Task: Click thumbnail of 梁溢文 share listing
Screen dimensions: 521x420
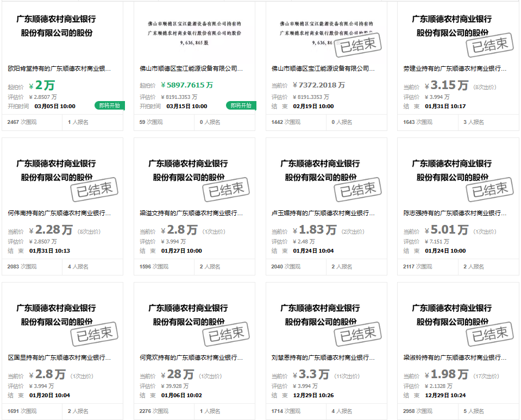Action: click(x=194, y=172)
